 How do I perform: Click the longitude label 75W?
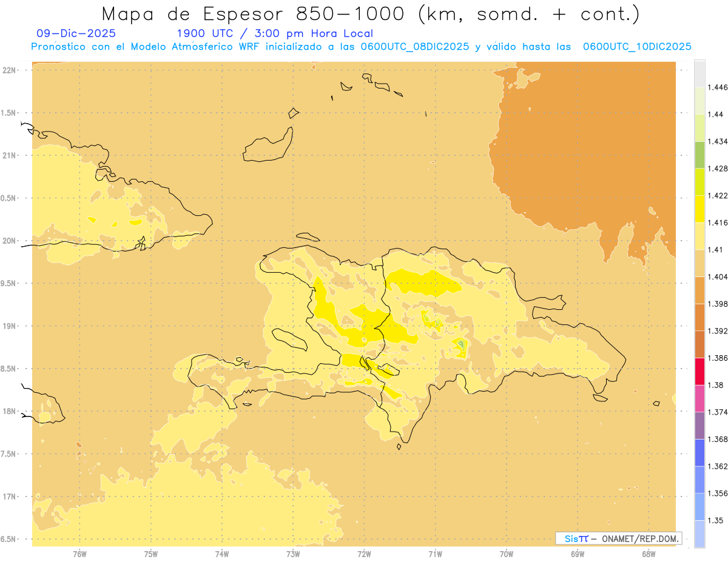tap(151, 554)
